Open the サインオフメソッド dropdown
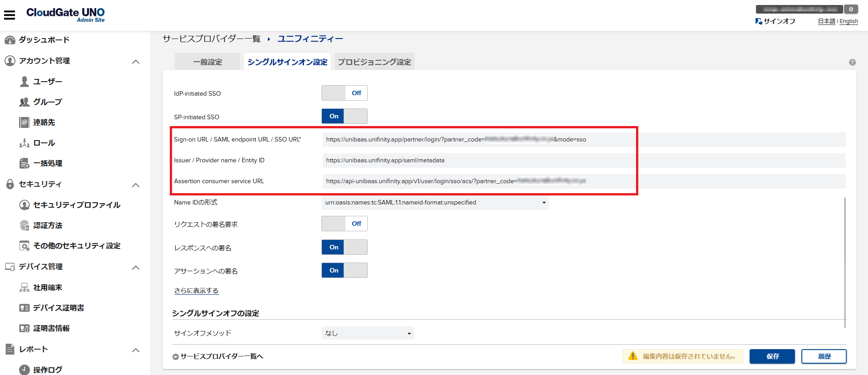 (367, 333)
